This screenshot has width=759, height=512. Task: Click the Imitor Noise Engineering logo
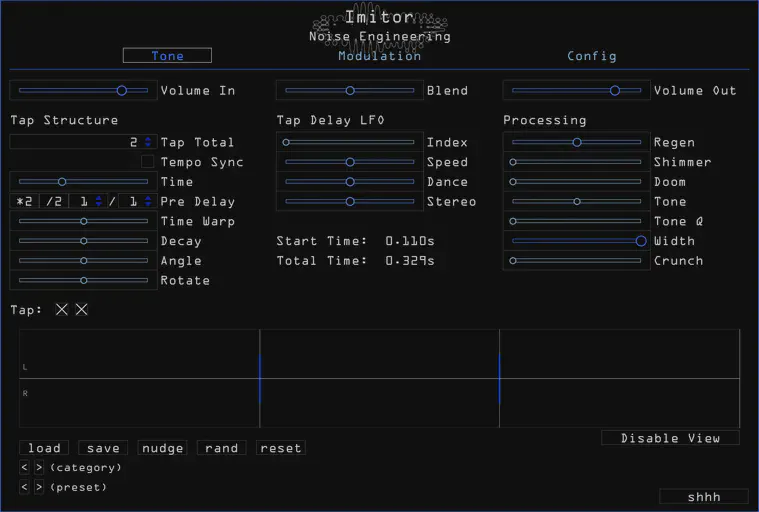[x=380, y=27]
